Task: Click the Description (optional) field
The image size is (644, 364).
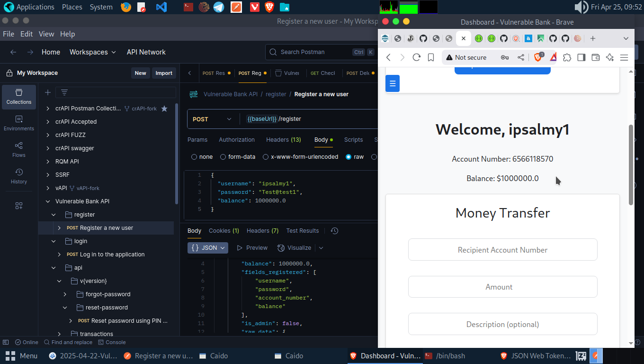Action: pyautogui.click(x=502, y=324)
